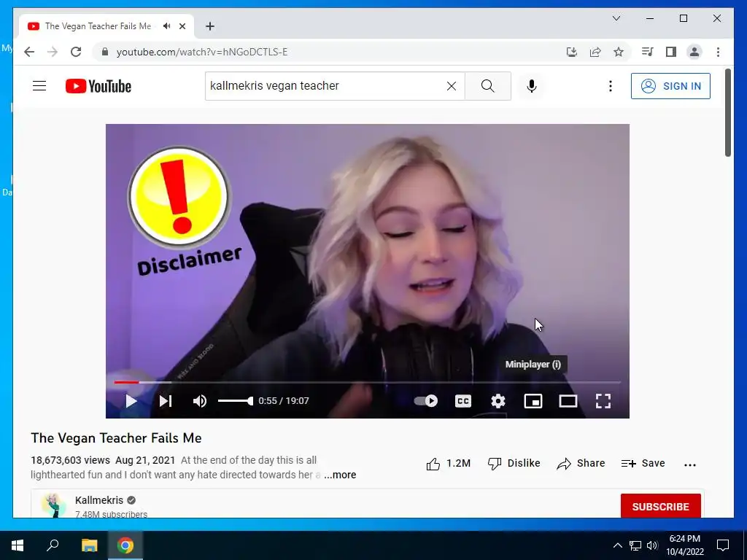
Task: Dislike the video
Action: point(514,463)
